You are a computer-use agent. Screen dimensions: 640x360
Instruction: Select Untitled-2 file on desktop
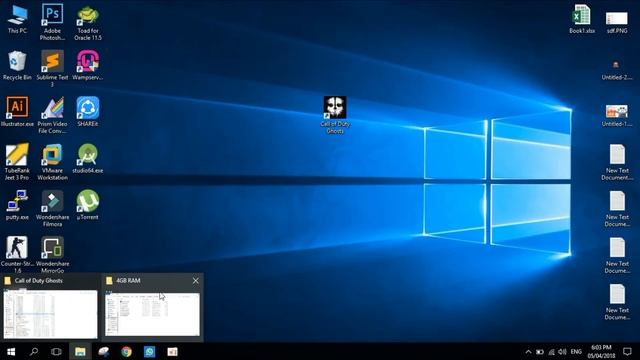[x=617, y=69]
